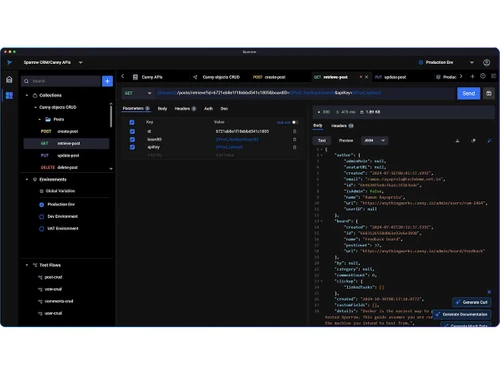This screenshot has height=375, width=500.
Task: Click the Collections box icon
Action: tap(35, 95)
